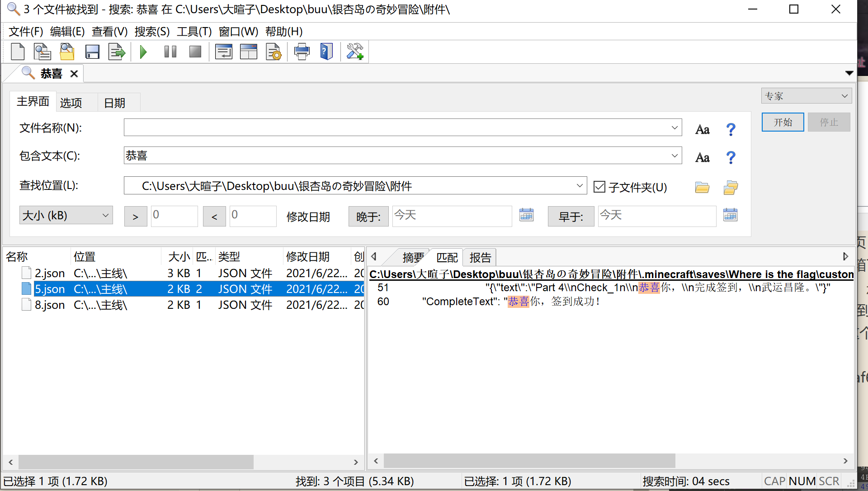Click calendar icon beside 晚于 date field
This screenshot has height=491, width=868.
coord(526,215)
